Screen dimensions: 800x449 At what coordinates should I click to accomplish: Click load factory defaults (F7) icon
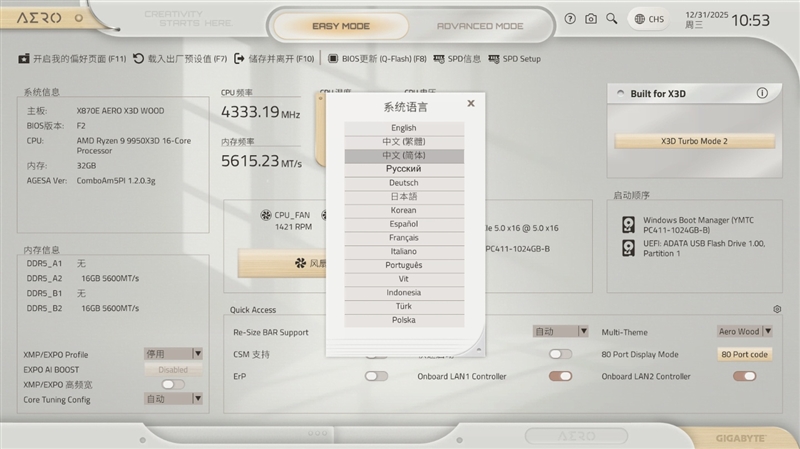tap(138, 59)
